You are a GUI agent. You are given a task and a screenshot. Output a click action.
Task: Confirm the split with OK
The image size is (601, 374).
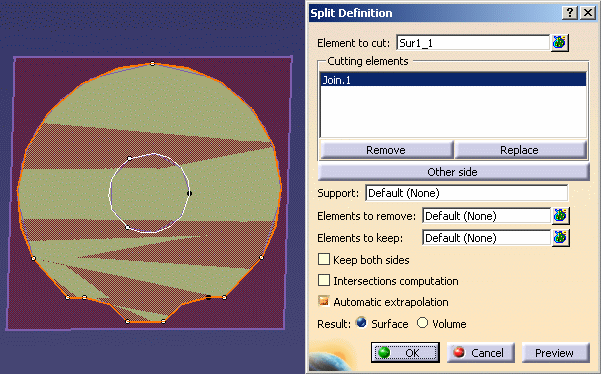(405, 353)
